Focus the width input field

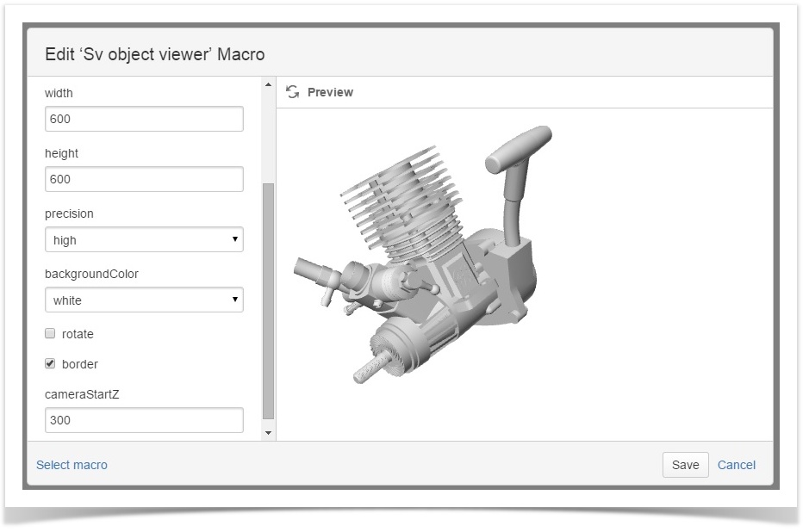pyautogui.click(x=144, y=119)
